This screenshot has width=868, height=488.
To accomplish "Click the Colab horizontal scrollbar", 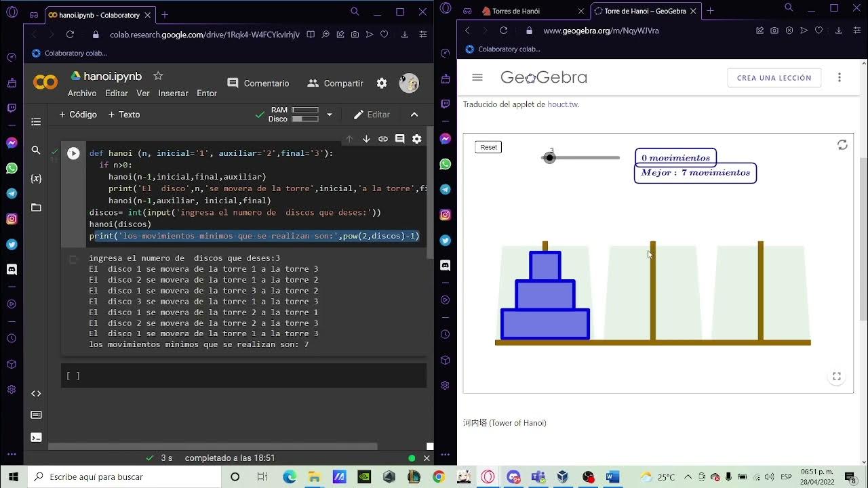I will pyautogui.click(x=212, y=447).
